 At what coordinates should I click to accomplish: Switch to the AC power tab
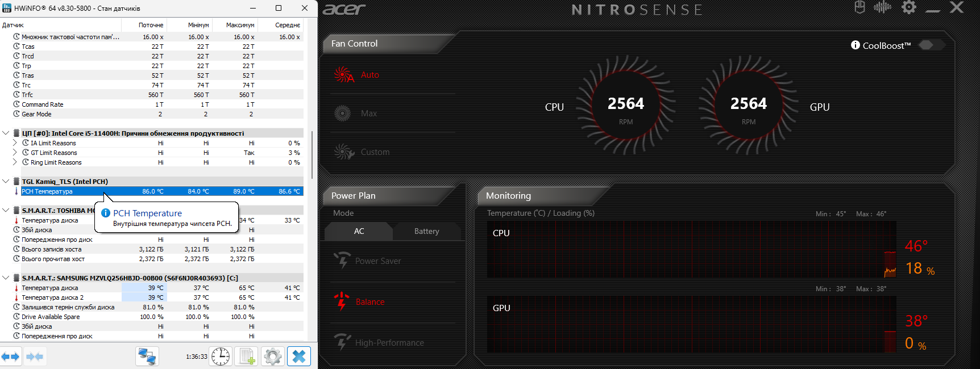359,231
